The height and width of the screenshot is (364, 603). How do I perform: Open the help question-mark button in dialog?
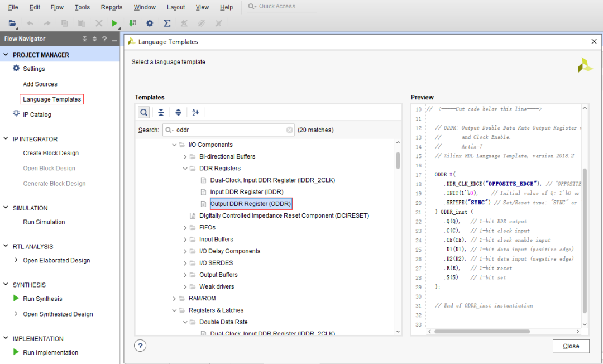(x=140, y=346)
